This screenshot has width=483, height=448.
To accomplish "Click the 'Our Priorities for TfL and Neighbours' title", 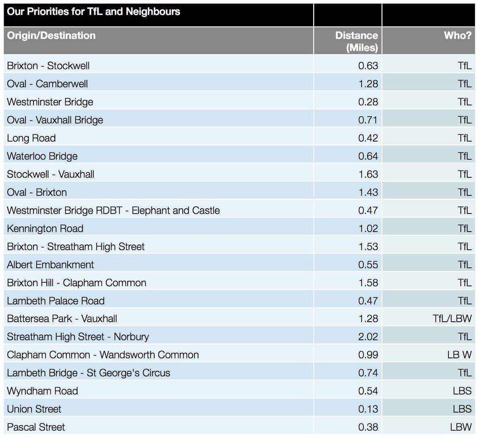I will (x=93, y=12).
